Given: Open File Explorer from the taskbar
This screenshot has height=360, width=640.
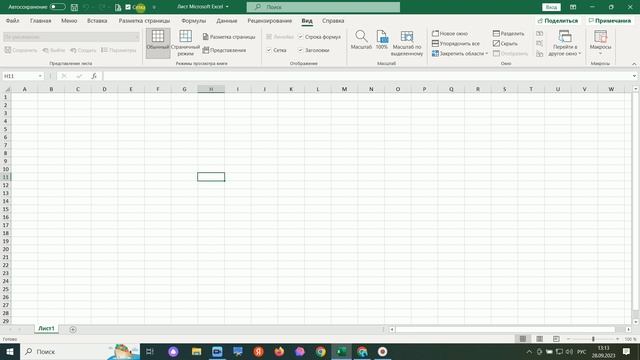Looking at the screenshot, I should pyautogui.click(x=196, y=351).
